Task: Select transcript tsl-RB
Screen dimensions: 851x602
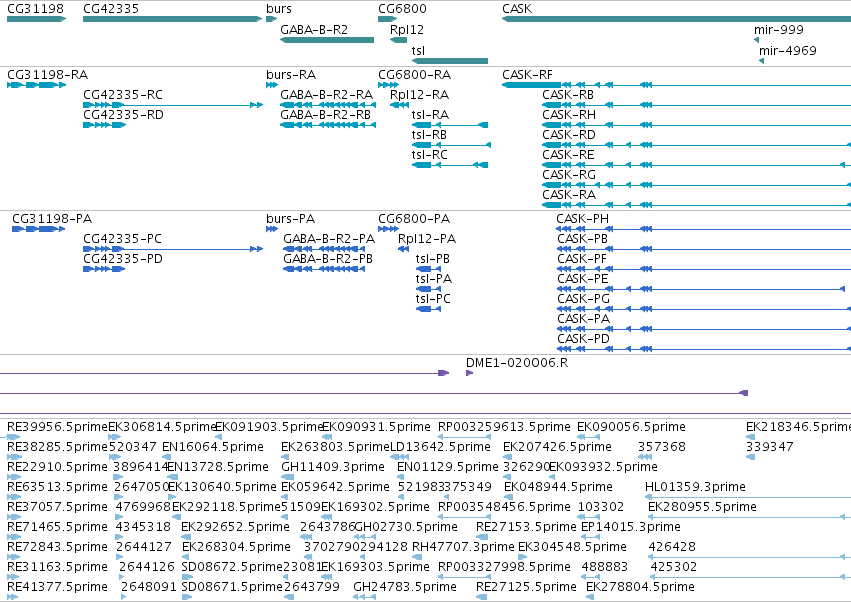Action: tap(429, 135)
